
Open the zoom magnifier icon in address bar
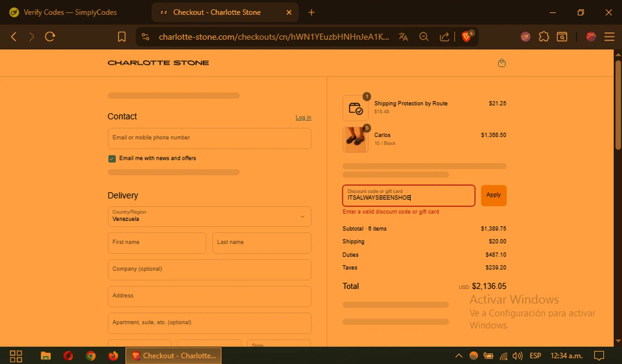point(424,37)
